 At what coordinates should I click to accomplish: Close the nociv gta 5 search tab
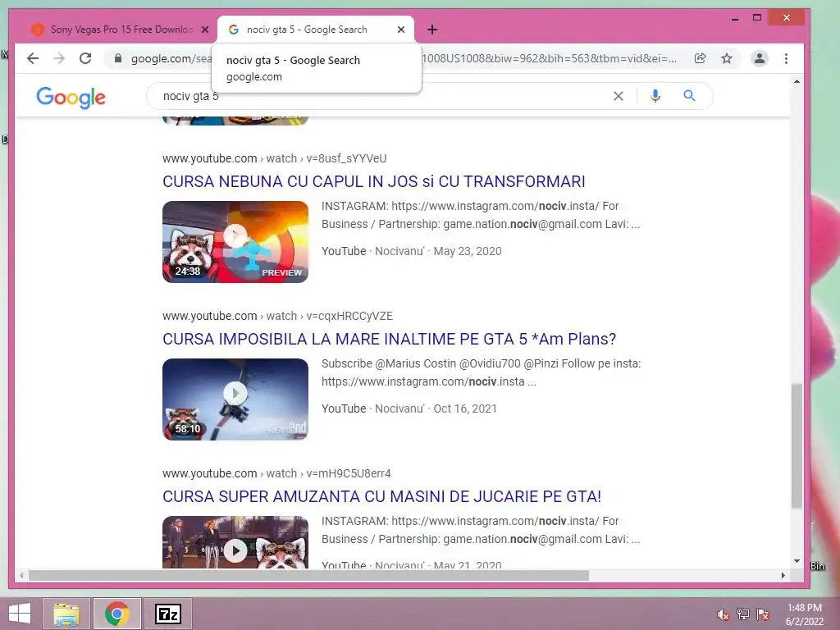click(400, 30)
